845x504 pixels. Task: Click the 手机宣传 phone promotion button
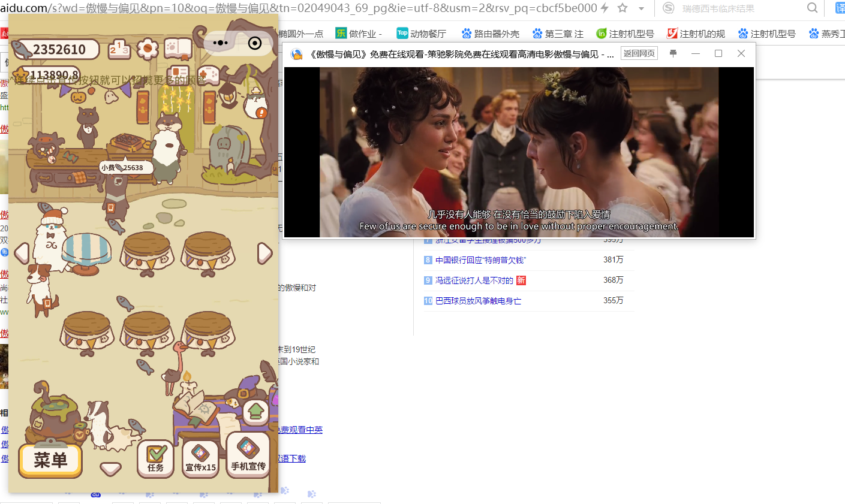pos(248,455)
